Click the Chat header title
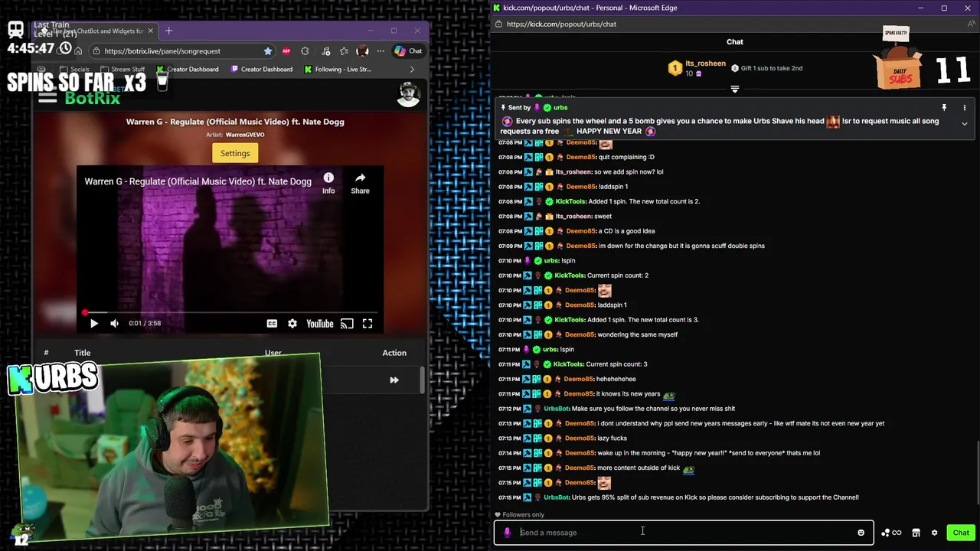Viewport: 980px width, 551px height. tap(735, 42)
